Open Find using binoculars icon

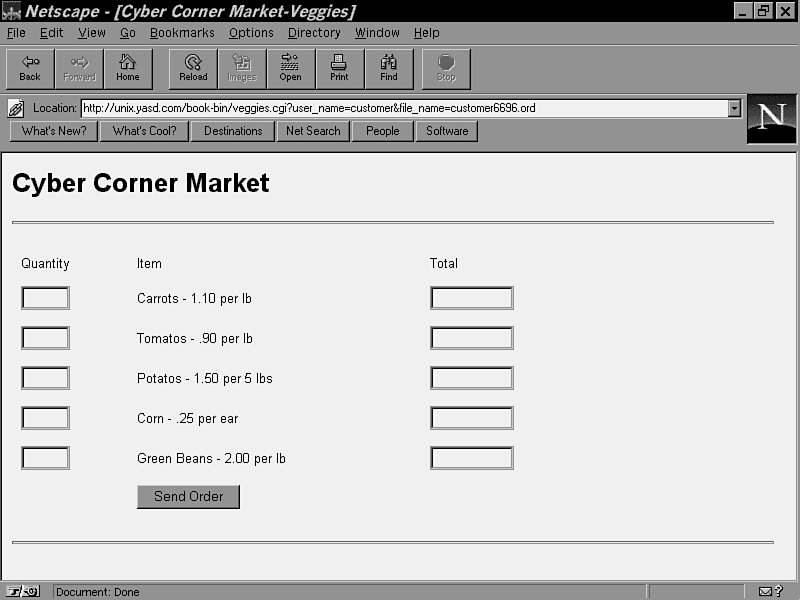pos(389,68)
